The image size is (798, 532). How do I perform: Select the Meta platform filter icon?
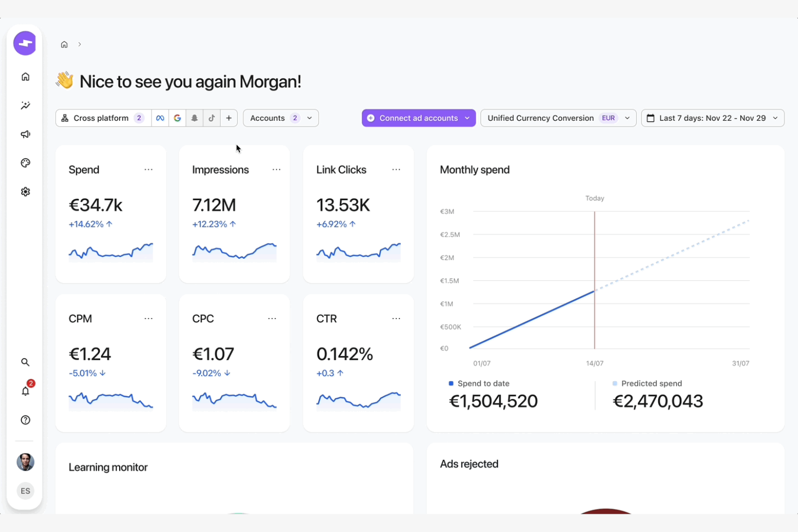click(x=160, y=118)
